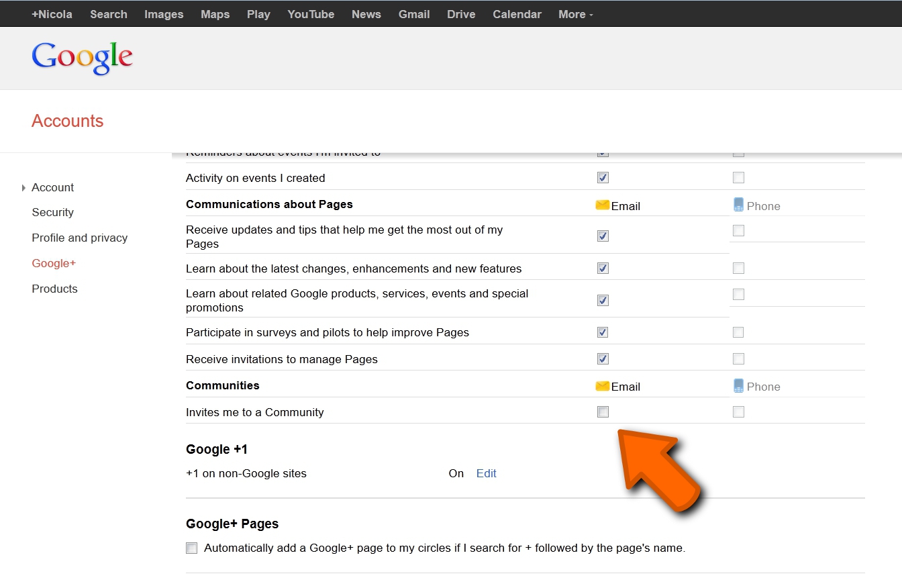This screenshot has height=588, width=902.
Task: Check phone for Activity on events I created
Action: coord(738,178)
